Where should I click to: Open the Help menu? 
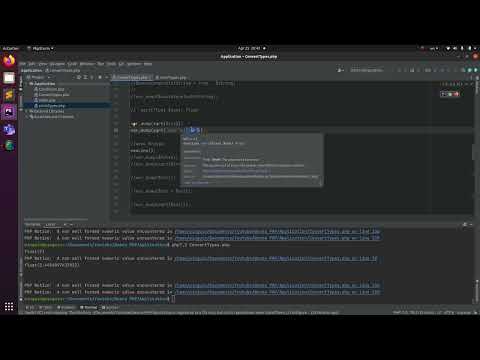148,64
